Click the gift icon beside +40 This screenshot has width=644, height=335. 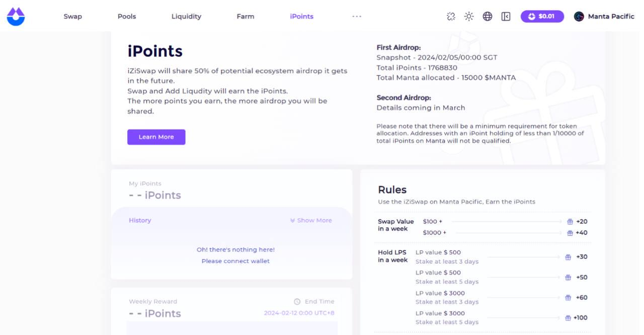[570, 233]
